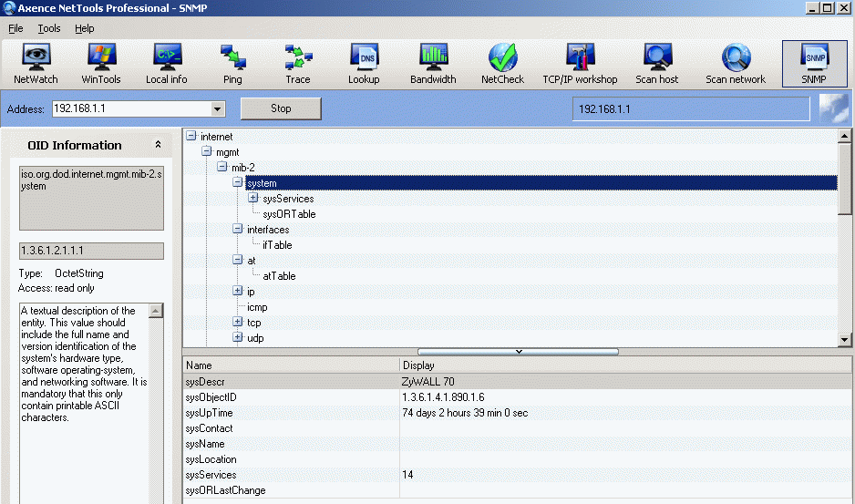
Task: Select the sysLocation row
Action: 517,459
